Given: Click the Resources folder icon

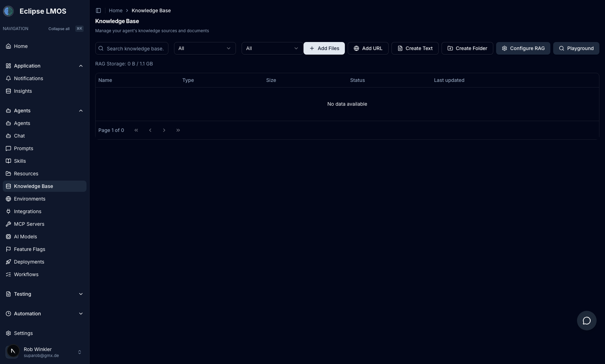Looking at the screenshot, I should 8,174.
